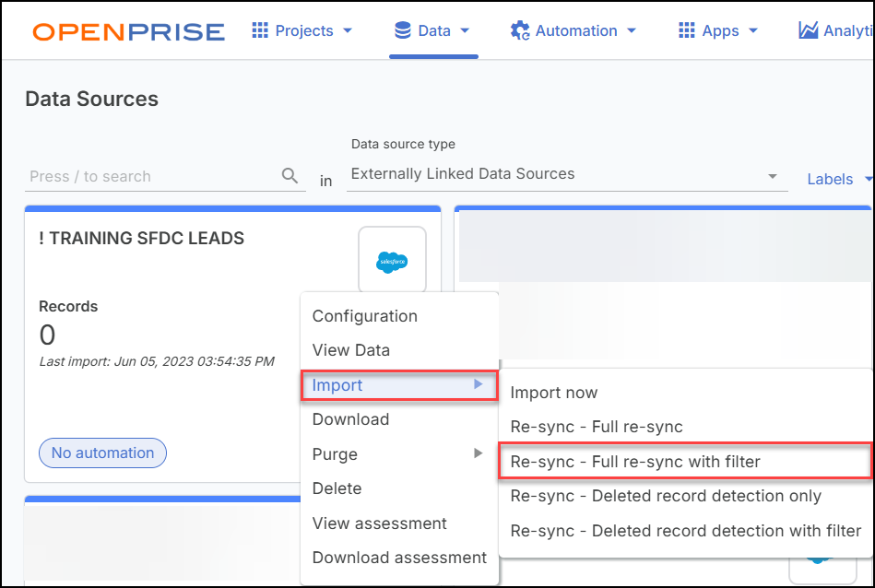Click the Automation gear icon
The image size is (875, 588).
[520, 30]
